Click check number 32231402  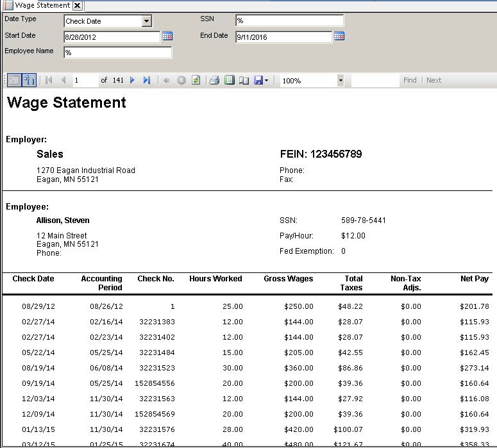(157, 337)
